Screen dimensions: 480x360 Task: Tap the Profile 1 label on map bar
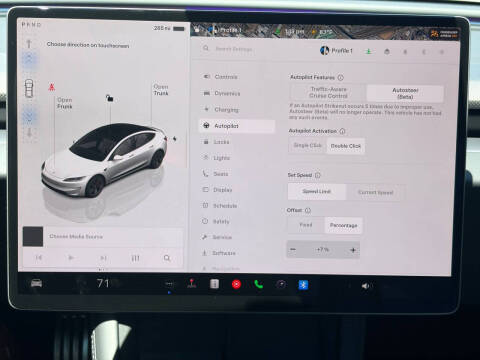click(230, 30)
